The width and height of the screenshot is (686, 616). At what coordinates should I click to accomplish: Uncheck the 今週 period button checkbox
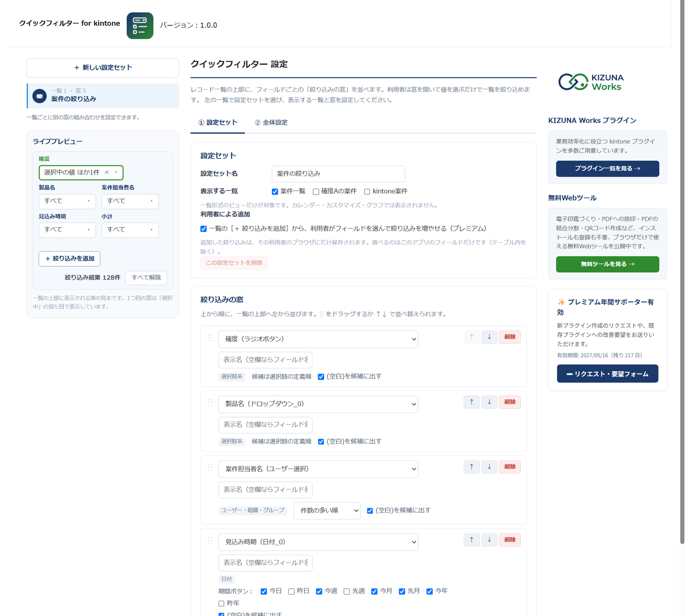319,592
